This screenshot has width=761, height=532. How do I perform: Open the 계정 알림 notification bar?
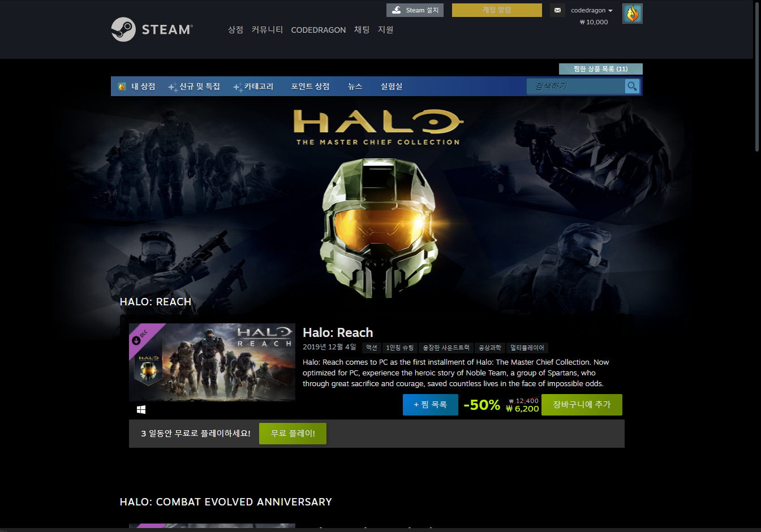pos(497,10)
